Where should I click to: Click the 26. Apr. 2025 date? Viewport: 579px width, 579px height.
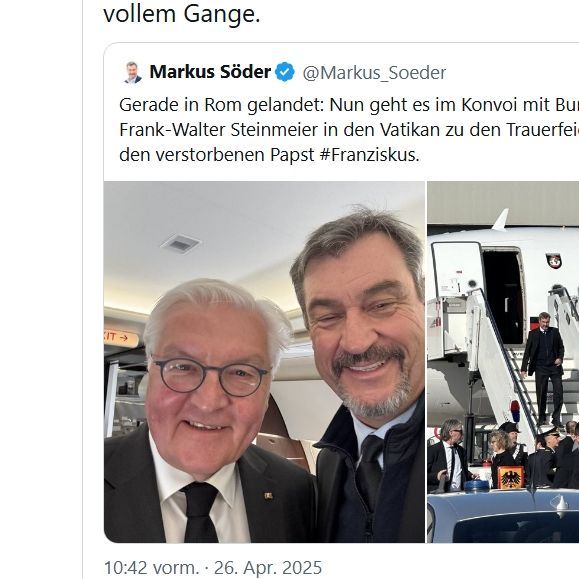pos(268,567)
